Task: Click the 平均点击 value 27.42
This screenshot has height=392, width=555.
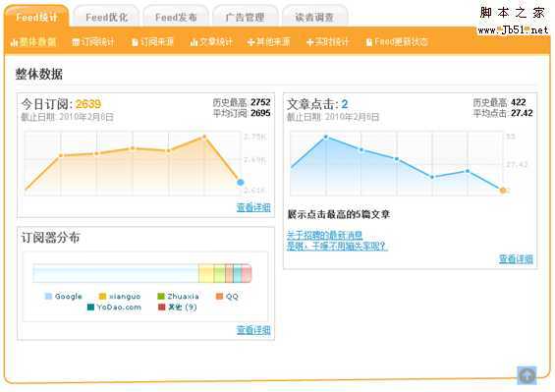Action: 522,113
